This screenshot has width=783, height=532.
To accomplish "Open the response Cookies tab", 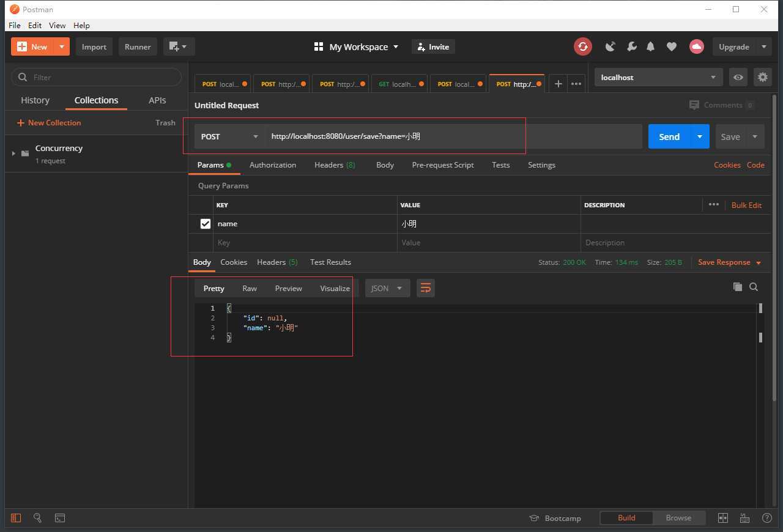I will tap(234, 262).
